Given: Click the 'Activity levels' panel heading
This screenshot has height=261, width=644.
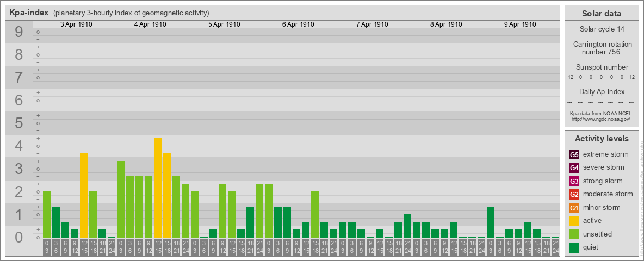Looking at the screenshot, I should (x=601, y=139).
